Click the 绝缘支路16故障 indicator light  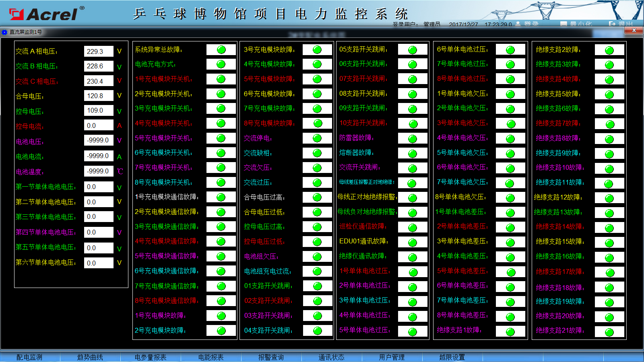610,258
